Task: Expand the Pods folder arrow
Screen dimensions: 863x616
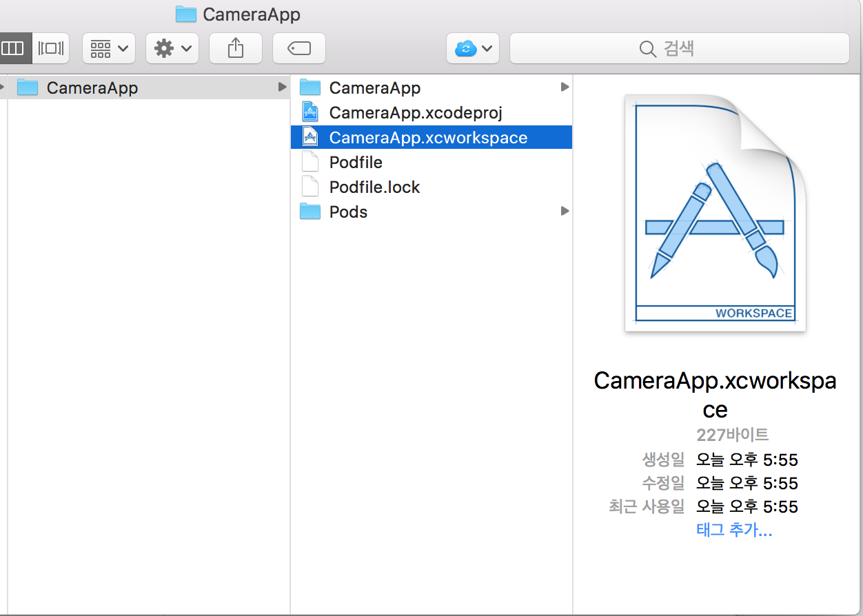Action: click(x=565, y=212)
